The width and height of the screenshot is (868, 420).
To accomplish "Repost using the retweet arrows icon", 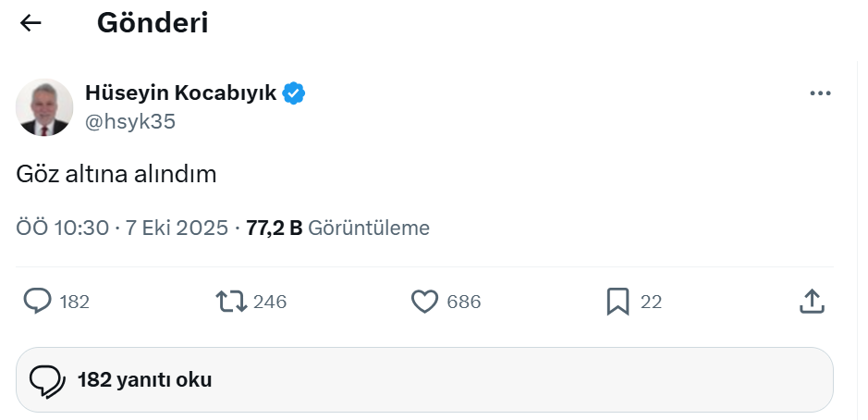I will click(230, 302).
